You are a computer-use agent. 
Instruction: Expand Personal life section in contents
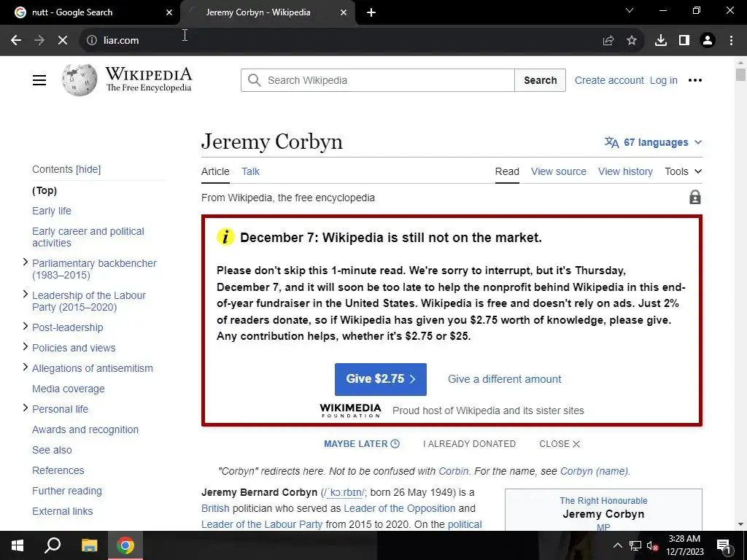coord(26,408)
